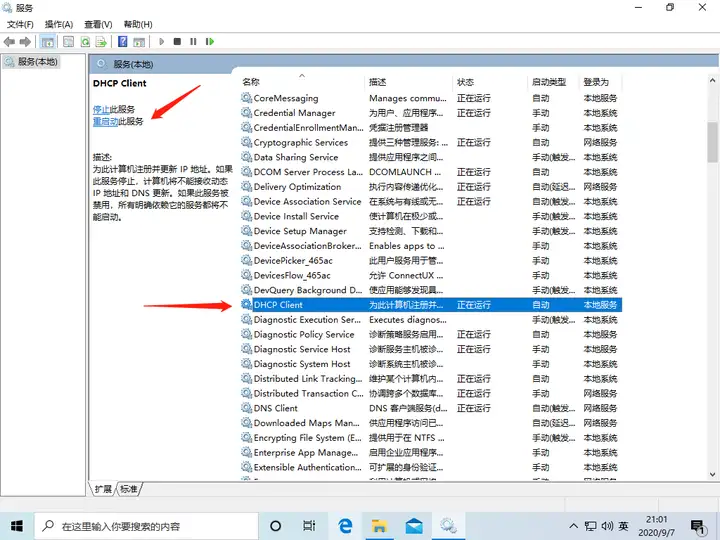Select the CoreMessaging service row
This screenshot has height=540, width=720.
tap(431, 98)
